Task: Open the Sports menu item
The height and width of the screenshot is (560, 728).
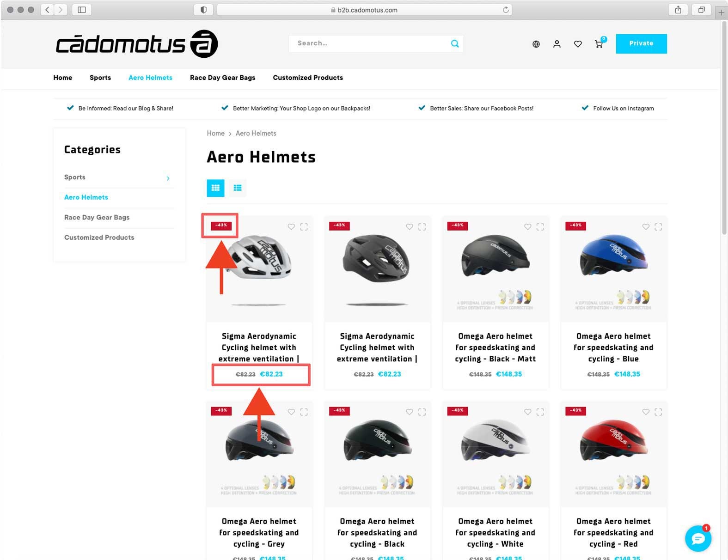Action: pyautogui.click(x=100, y=78)
